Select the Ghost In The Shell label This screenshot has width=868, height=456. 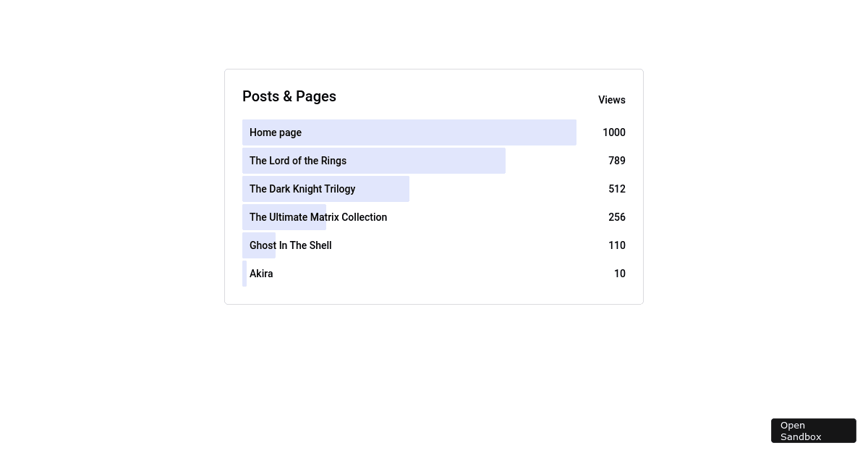click(290, 245)
